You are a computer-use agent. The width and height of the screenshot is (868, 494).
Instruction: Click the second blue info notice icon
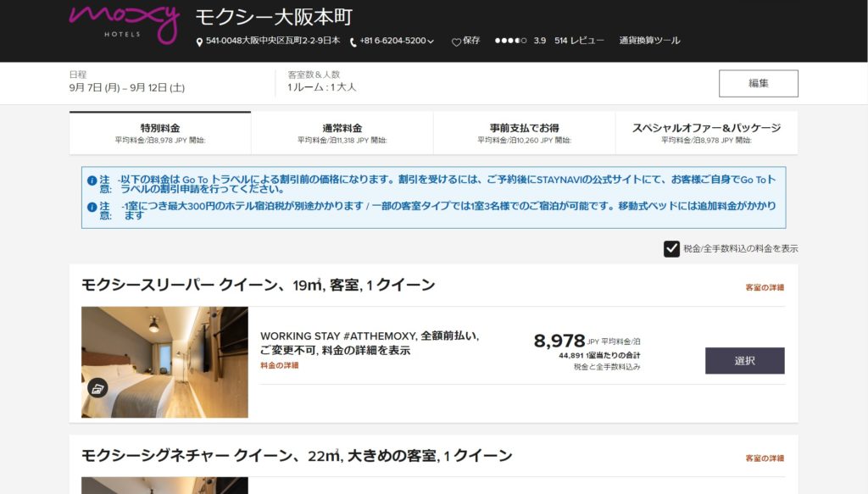click(92, 207)
